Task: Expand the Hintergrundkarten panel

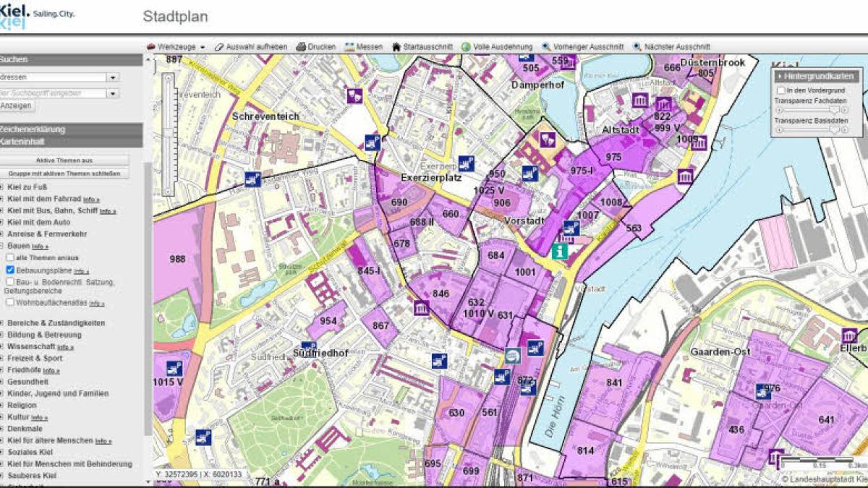Action: pos(814,74)
